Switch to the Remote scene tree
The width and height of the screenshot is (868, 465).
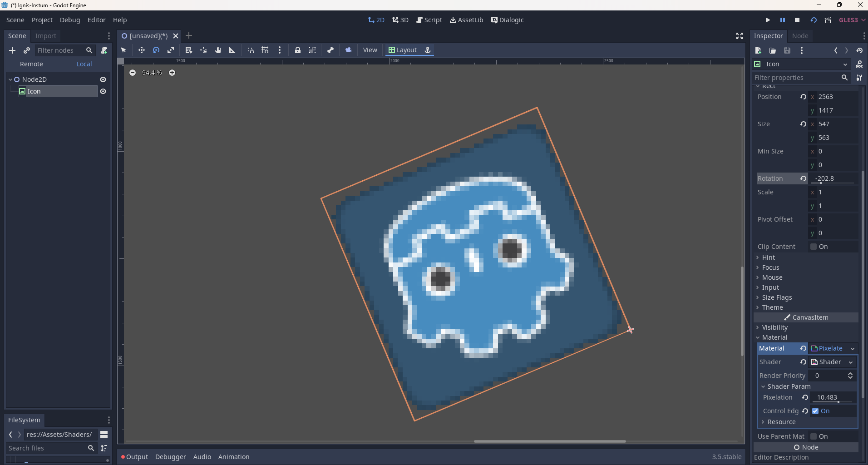coord(31,64)
